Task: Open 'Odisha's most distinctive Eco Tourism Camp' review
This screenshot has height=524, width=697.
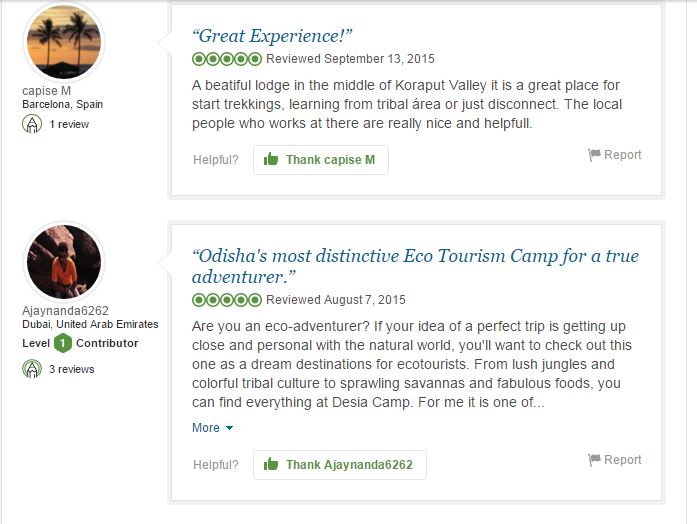Action: click(x=415, y=266)
